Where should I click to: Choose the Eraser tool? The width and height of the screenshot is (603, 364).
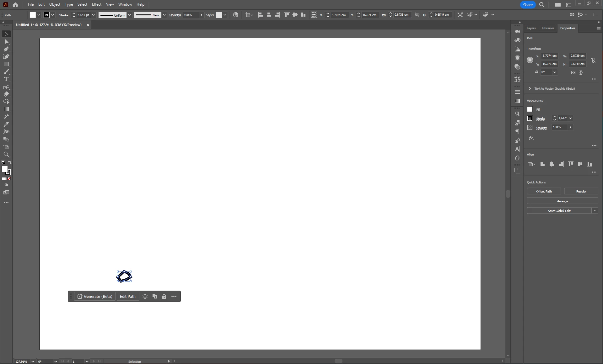6,94
